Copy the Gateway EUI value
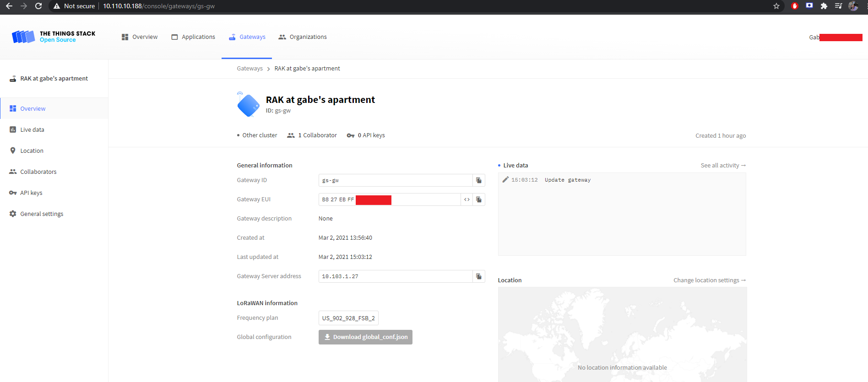868x382 pixels. coord(479,199)
